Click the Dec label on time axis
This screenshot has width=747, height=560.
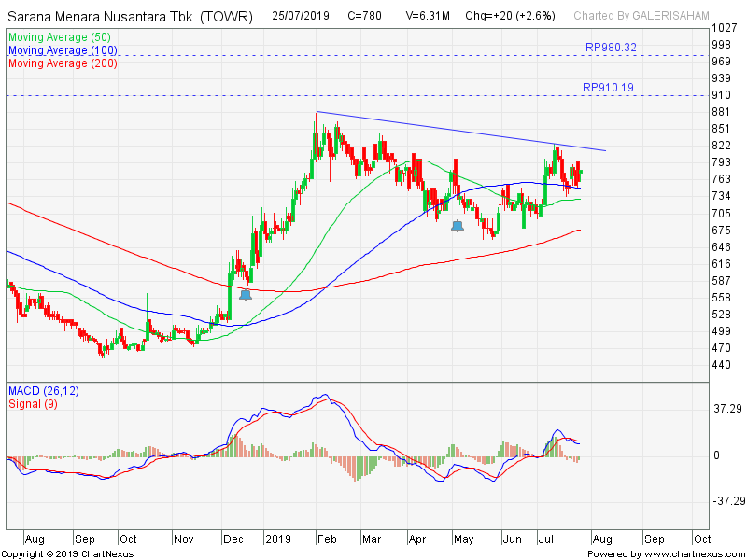[x=233, y=539]
